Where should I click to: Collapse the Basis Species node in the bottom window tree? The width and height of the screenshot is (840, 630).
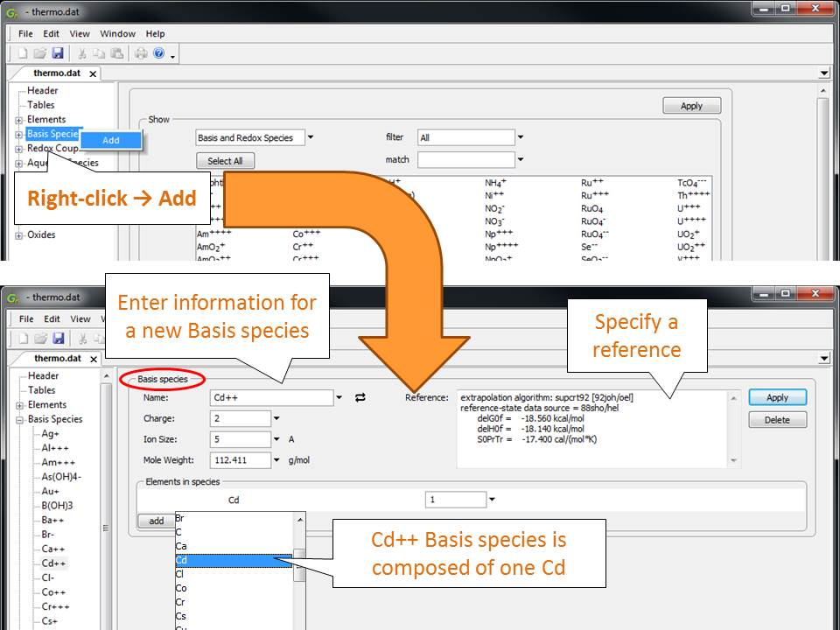pyautogui.click(x=20, y=420)
